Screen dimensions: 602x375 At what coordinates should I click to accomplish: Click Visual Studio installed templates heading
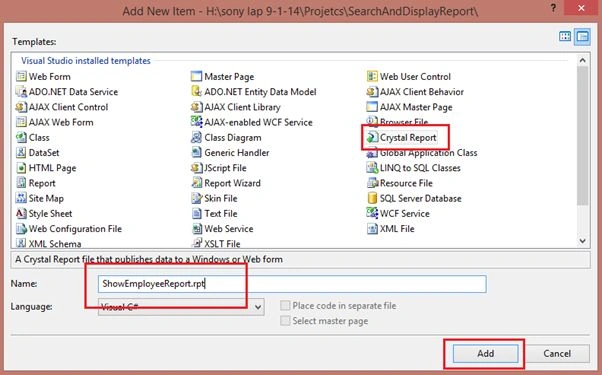[x=86, y=61]
